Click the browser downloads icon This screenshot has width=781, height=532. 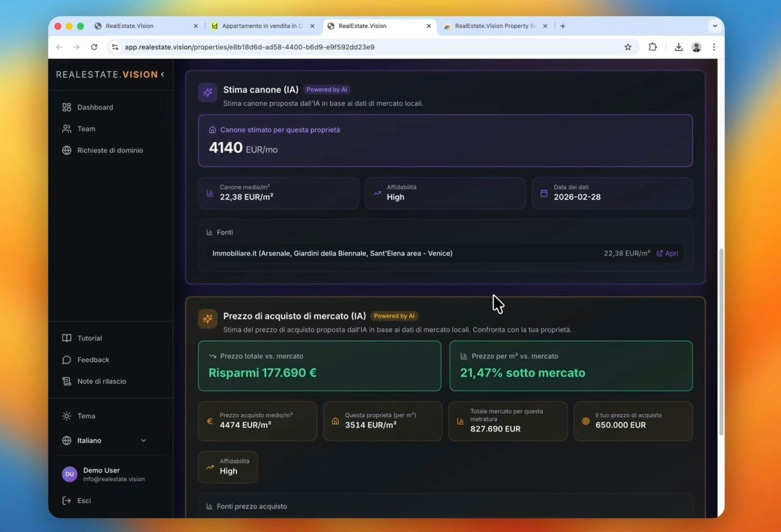point(678,47)
